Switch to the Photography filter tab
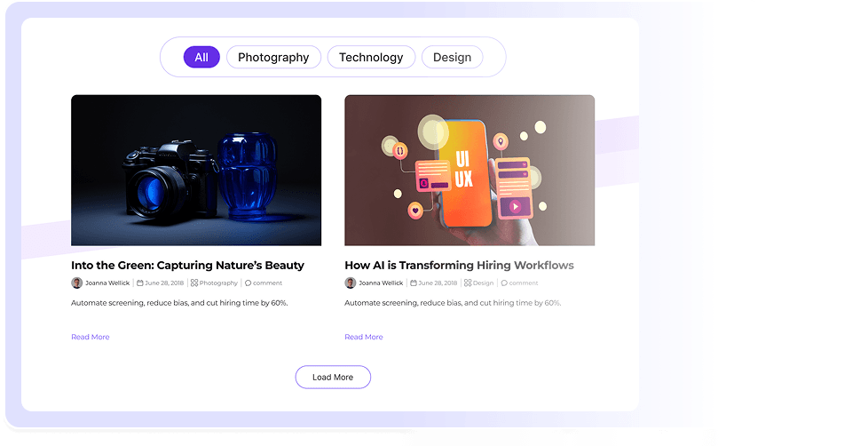Image resolution: width=868 pixels, height=446 pixels. [273, 57]
